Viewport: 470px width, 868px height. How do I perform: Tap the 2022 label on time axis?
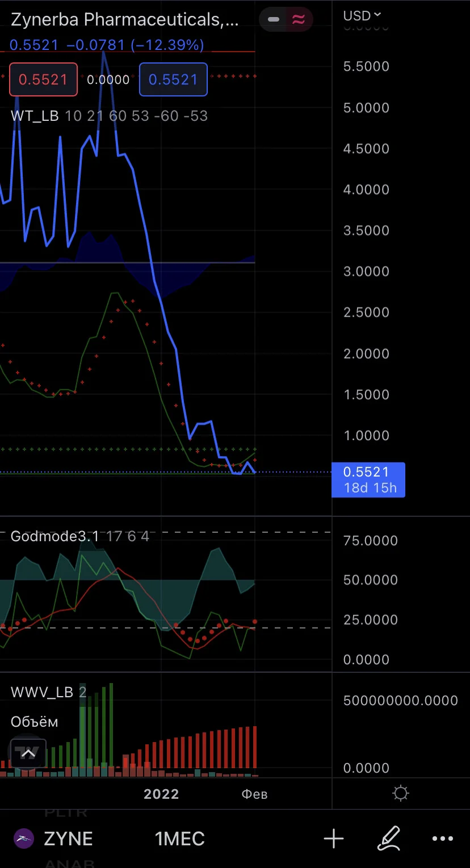[x=161, y=794]
